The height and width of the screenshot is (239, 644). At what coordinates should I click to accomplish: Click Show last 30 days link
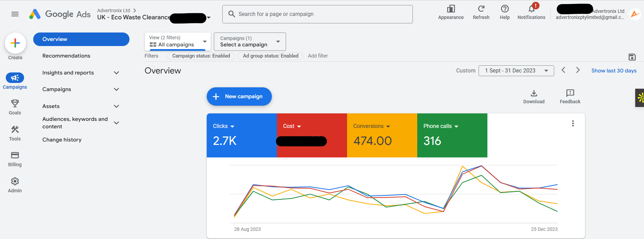tap(613, 71)
